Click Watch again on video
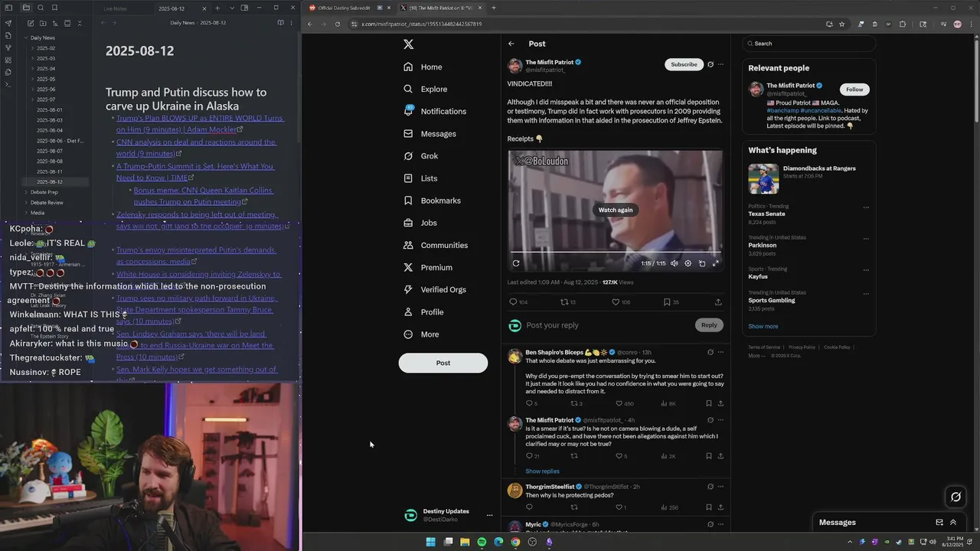This screenshot has width=980, height=551. pos(616,210)
